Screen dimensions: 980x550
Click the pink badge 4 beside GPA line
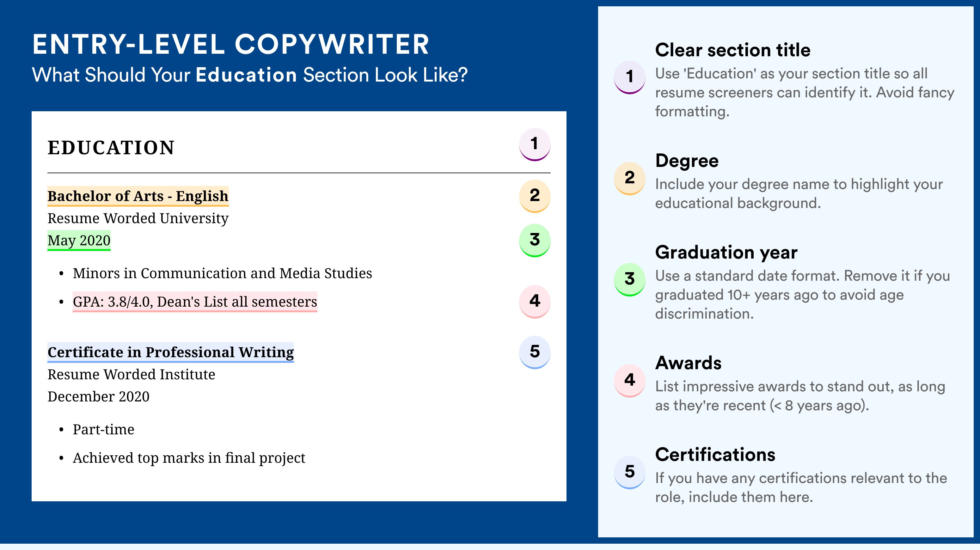pos(535,302)
